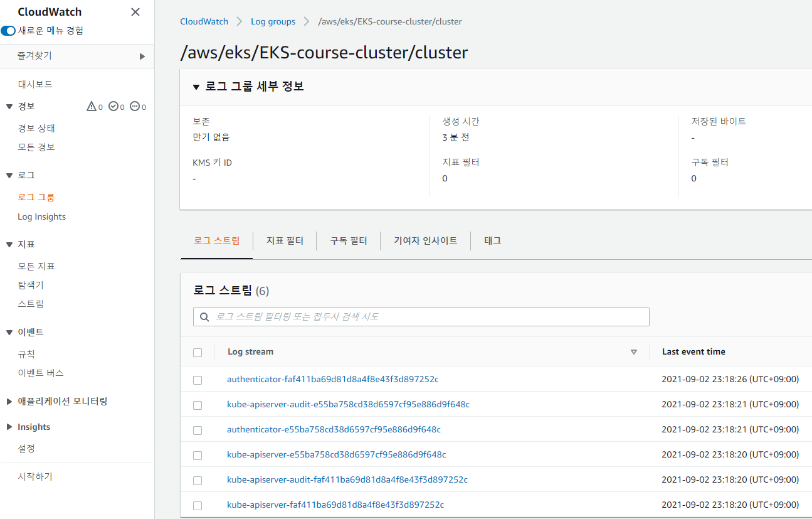
Task: Open kube-apiserver-audit-faf411ba69d81d8a4f8e43f3d897252c stream
Action: 347,479
